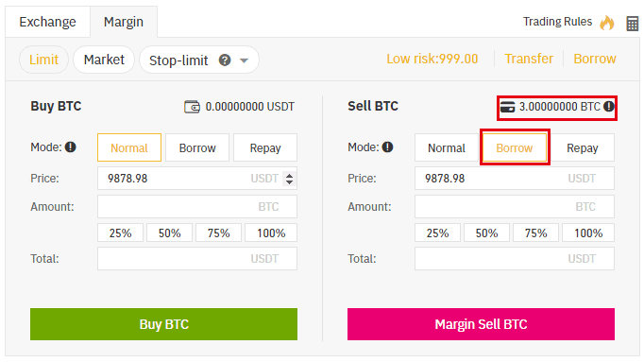Click the BTC card balance icon

pyautogui.click(x=508, y=107)
